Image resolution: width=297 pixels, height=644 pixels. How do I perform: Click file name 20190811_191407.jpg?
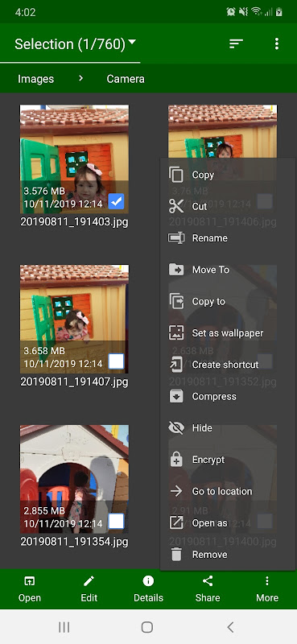(74, 382)
